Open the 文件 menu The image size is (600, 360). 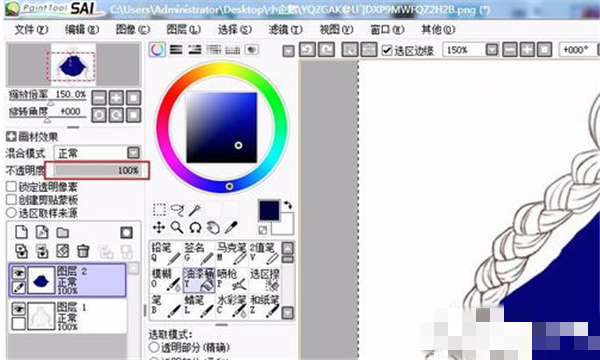pos(31,29)
